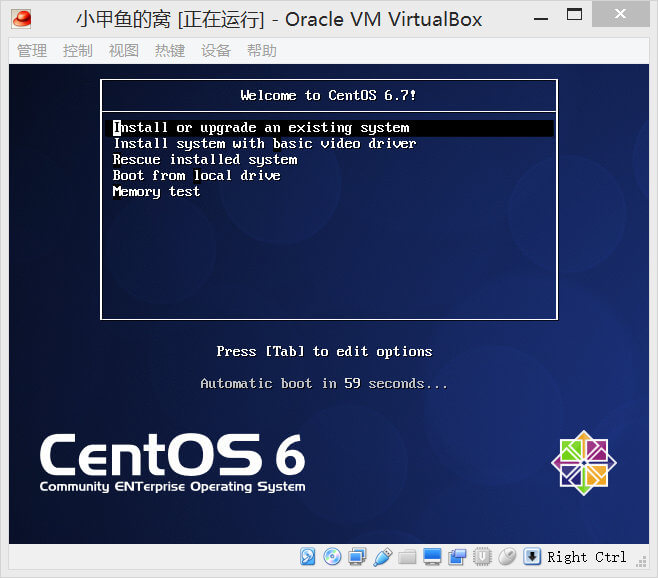Select the "Memory test" boot option
The height and width of the screenshot is (578, 658).
coord(156,192)
